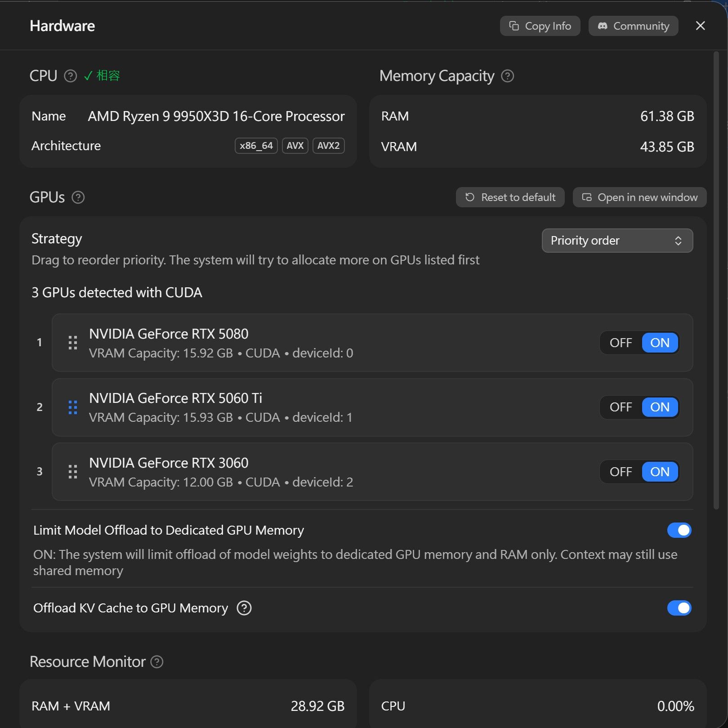This screenshot has height=728, width=728.
Task: Click the CPU name AMD Ryzen 9 9950X3D
Action: point(216,116)
